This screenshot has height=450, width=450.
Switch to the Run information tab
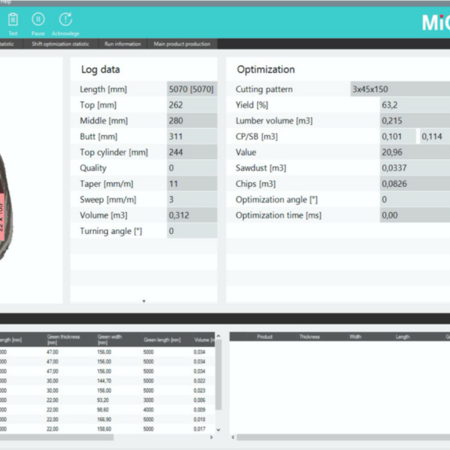[123, 44]
